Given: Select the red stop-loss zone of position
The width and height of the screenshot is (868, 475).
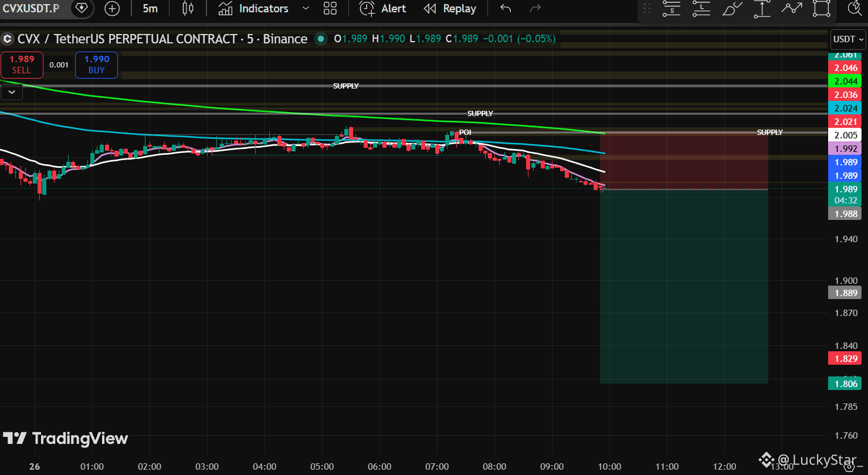Looking at the screenshot, I should tap(684, 161).
